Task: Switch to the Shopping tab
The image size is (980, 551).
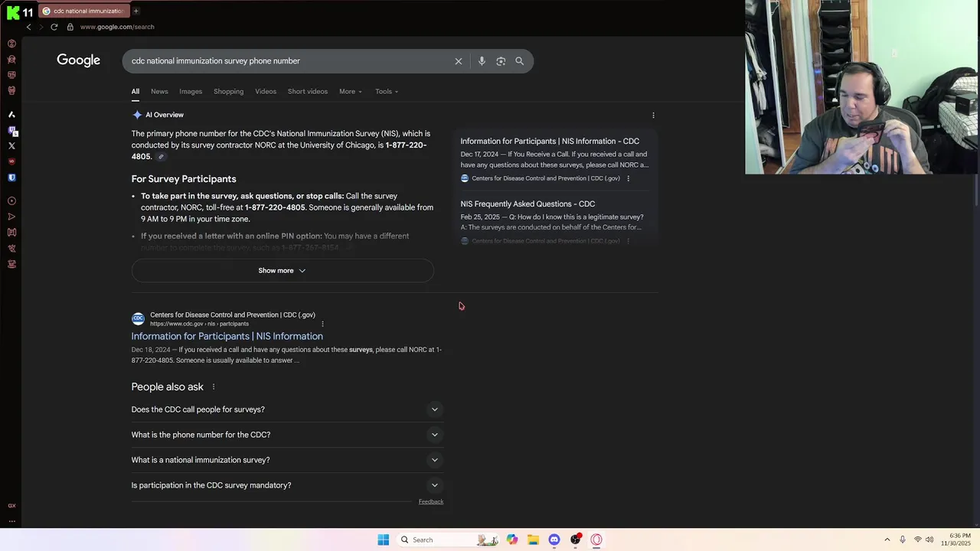Action: coord(228,92)
